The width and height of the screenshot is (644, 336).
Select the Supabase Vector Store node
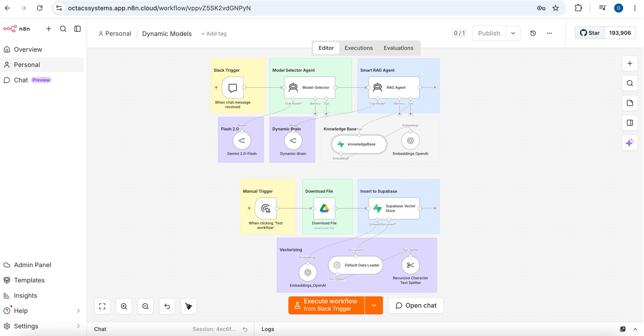click(x=394, y=208)
